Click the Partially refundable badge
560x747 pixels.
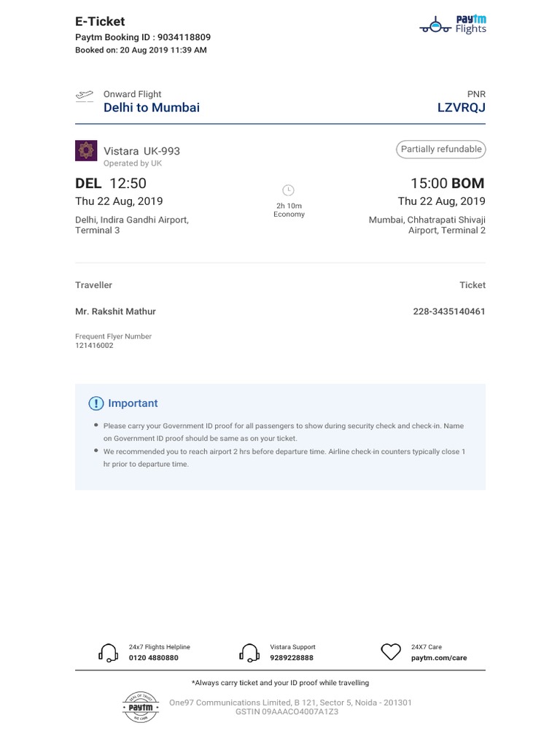(441, 150)
